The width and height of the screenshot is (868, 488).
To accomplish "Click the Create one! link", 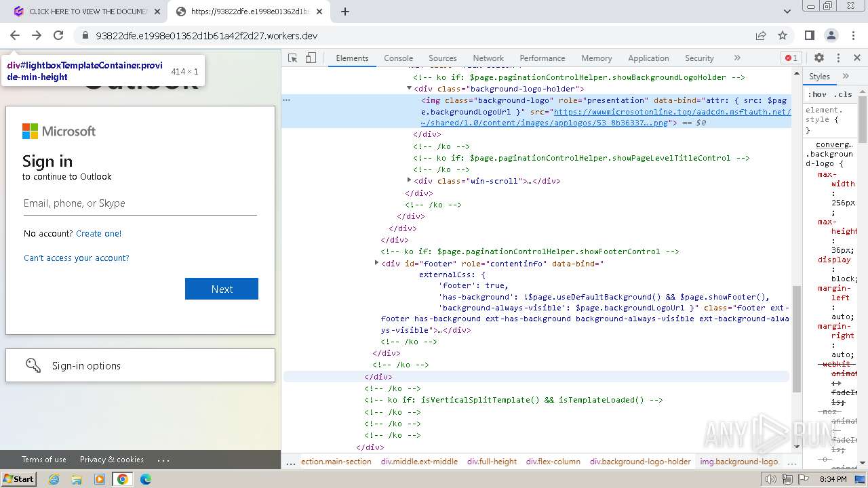I will click(x=99, y=233).
